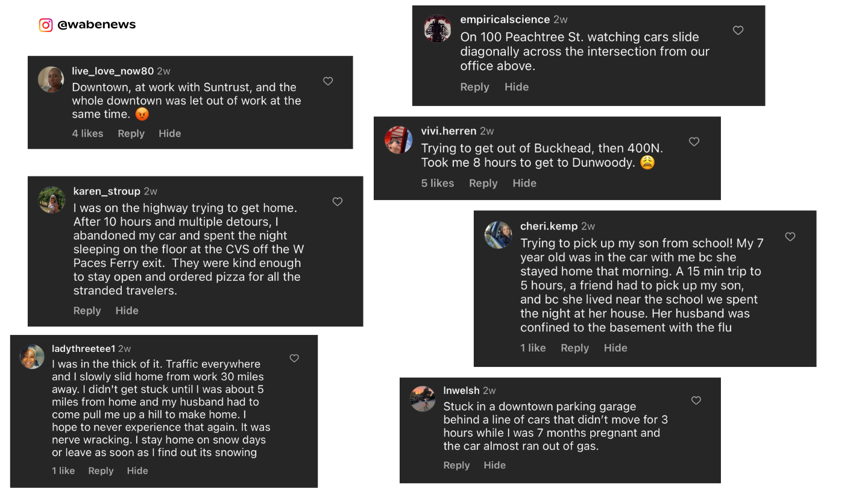868x488 pixels.
Task: Reply to karen_stroup's comment
Action: 87,310
